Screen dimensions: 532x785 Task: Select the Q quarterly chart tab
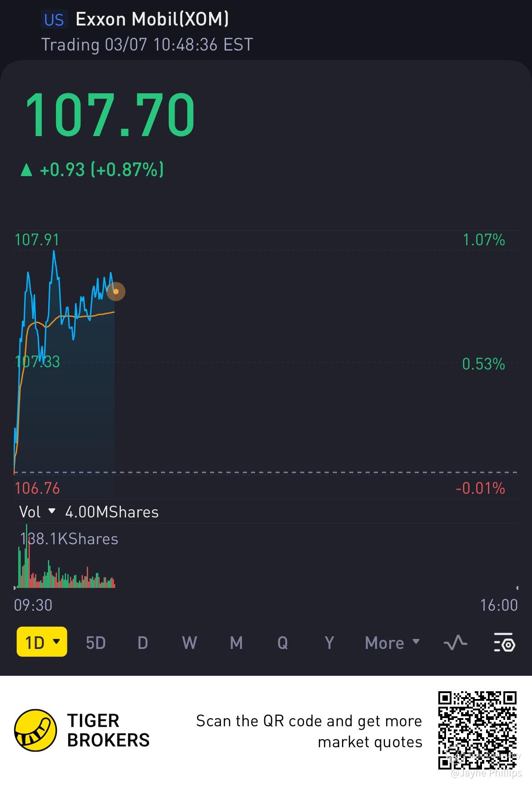point(282,643)
